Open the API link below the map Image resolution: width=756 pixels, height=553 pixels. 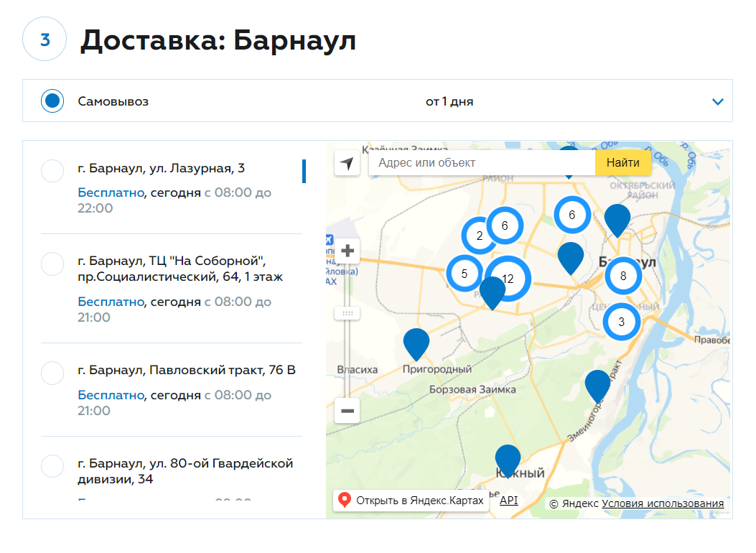point(508,501)
